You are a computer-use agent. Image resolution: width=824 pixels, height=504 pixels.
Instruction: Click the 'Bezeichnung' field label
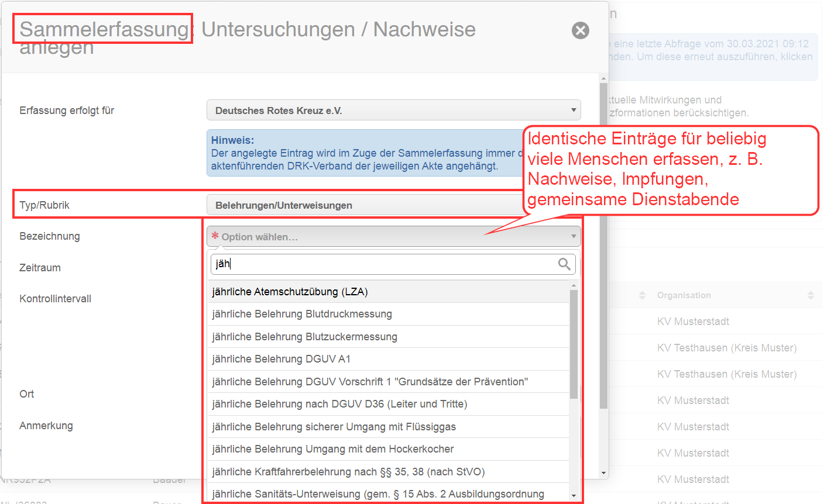coord(50,236)
